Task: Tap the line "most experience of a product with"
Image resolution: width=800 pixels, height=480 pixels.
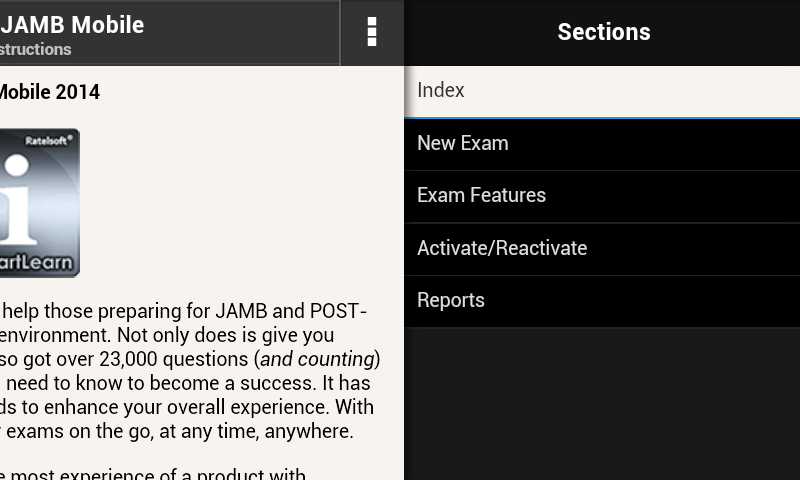Action: [x=153, y=474]
